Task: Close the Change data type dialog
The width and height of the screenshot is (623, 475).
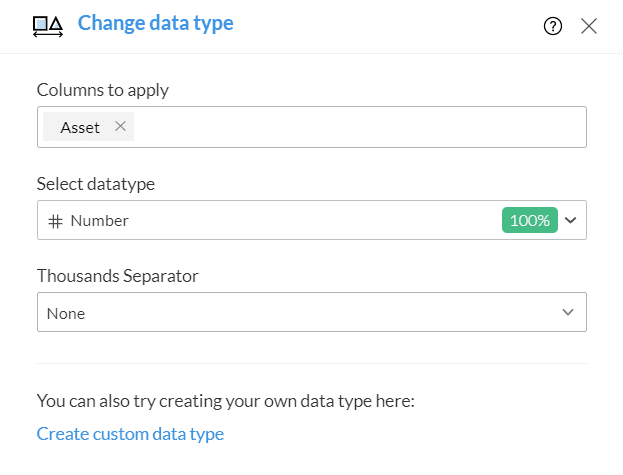Action: 589,26
